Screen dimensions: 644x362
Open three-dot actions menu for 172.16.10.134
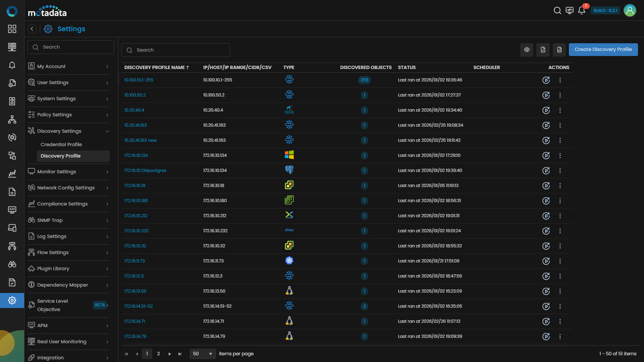(x=560, y=156)
